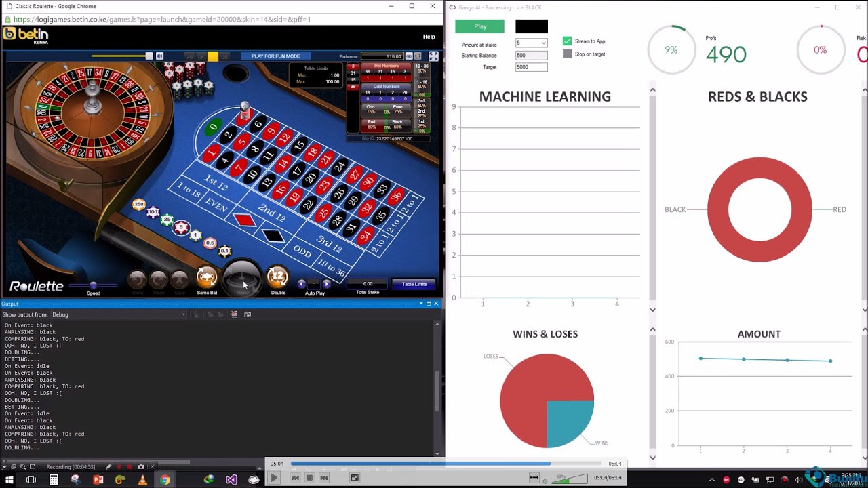Click the Double x2 button
868x488 pixels.
(x=277, y=277)
